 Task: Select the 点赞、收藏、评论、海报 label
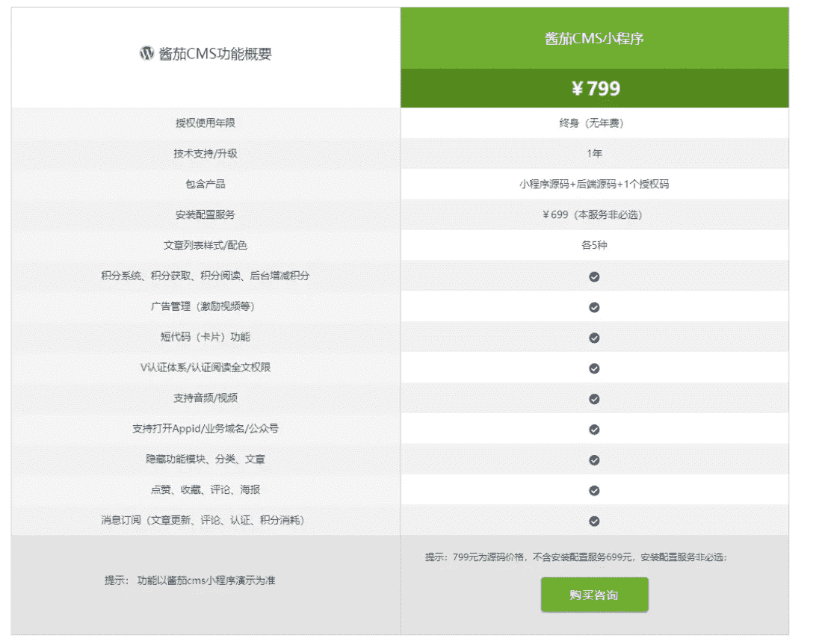coord(206,490)
